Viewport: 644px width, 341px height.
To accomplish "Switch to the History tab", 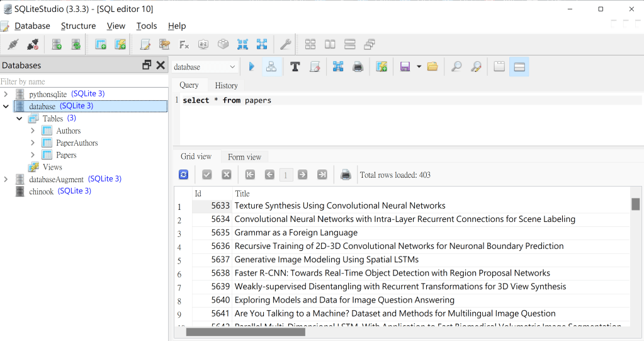I will point(226,86).
